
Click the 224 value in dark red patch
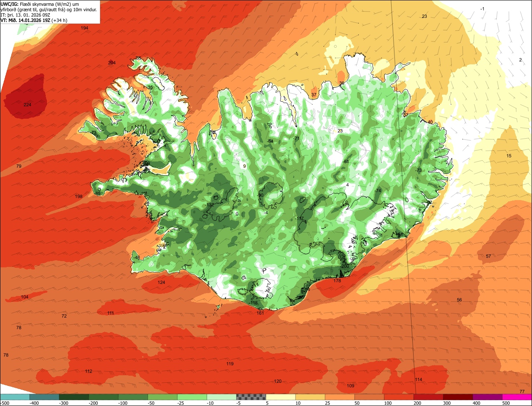click(x=27, y=105)
